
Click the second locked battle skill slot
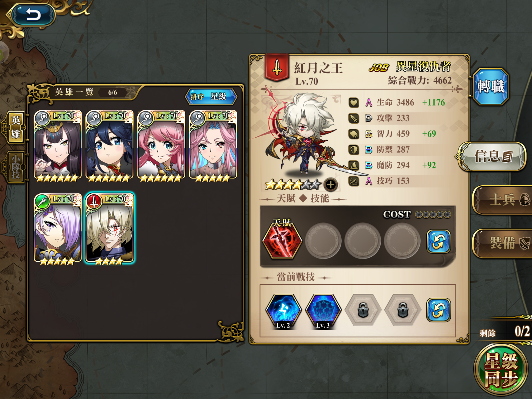tap(403, 310)
